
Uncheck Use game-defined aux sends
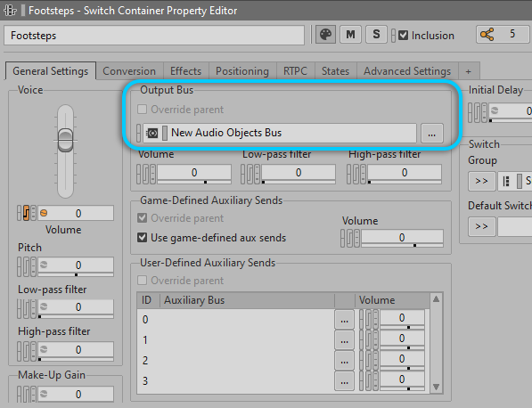143,238
